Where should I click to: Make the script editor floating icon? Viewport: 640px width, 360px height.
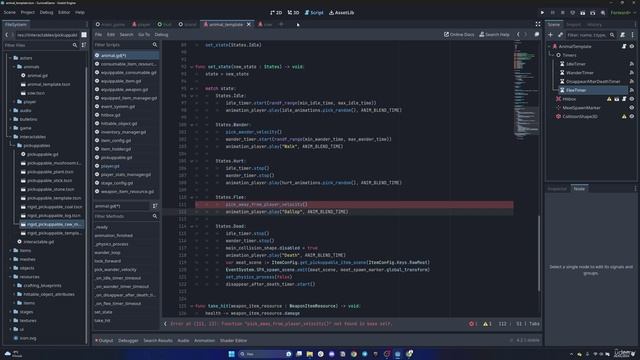click(537, 35)
